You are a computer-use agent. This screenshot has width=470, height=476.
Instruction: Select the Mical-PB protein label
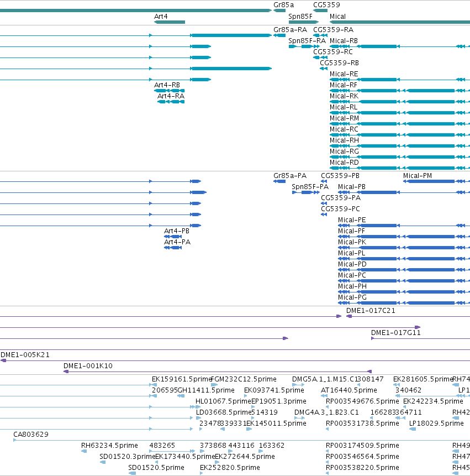click(x=352, y=187)
